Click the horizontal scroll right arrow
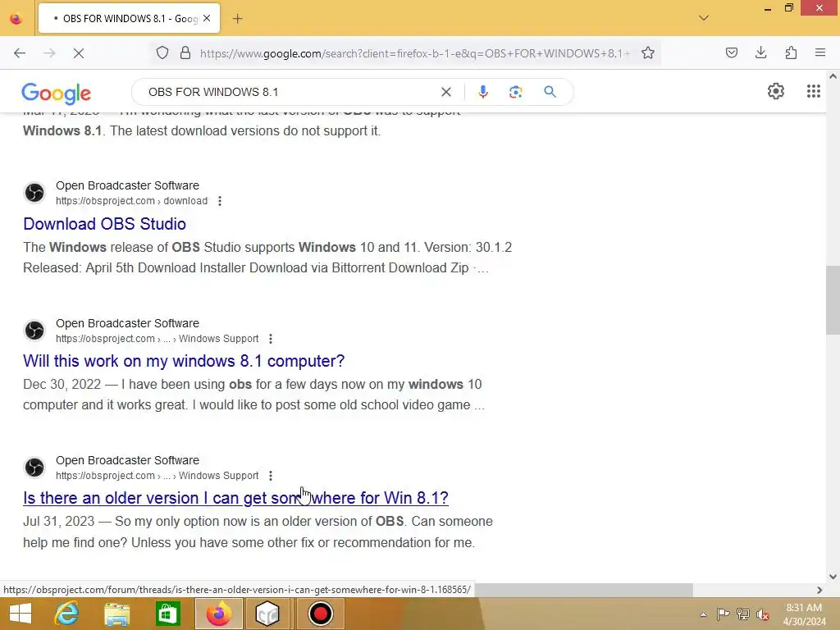Image resolution: width=840 pixels, height=630 pixels. [819, 590]
